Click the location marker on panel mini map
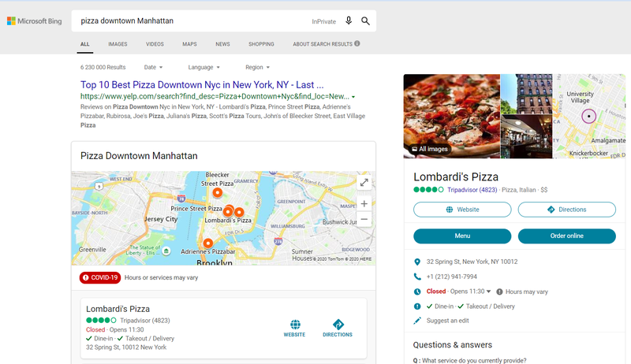Image resolution: width=631 pixels, height=364 pixels. pyautogui.click(x=588, y=116)
